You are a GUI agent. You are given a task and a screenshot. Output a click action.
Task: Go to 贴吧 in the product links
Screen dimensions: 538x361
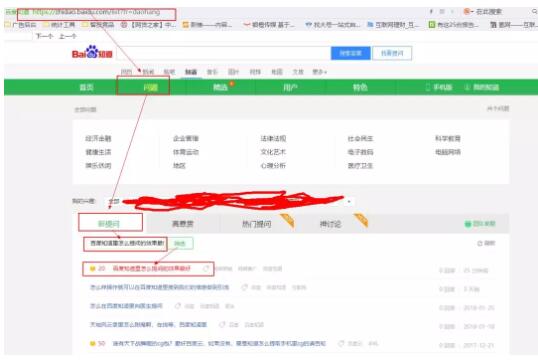coord(169,72)
